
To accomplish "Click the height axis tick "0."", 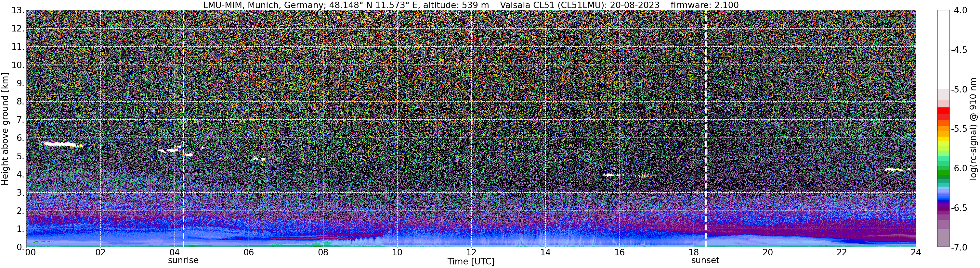I will 20,247.
